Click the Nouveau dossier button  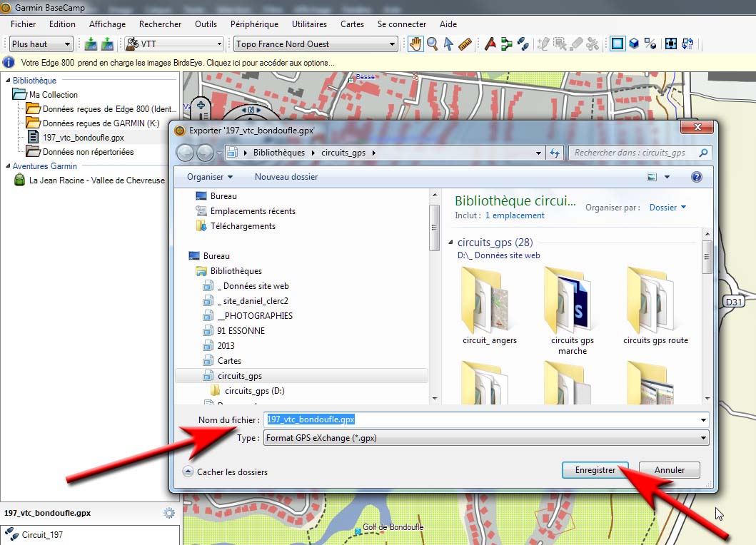coord(286,177)
